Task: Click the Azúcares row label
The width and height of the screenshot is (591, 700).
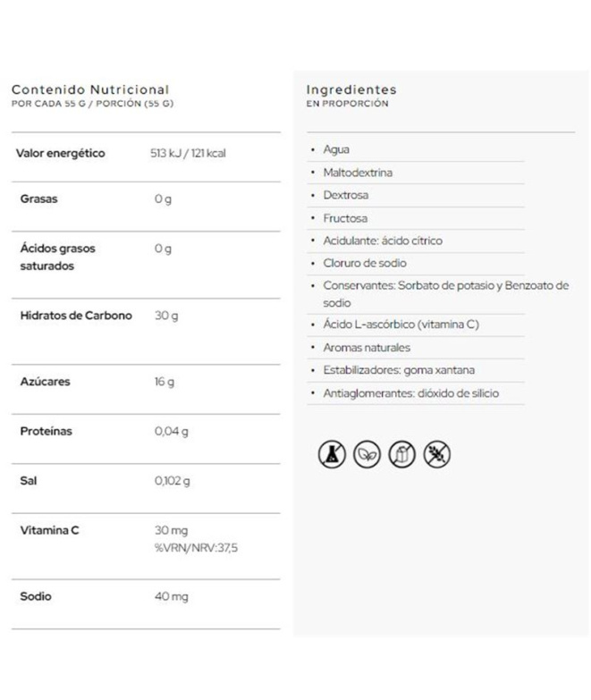Action: [45, 382]
